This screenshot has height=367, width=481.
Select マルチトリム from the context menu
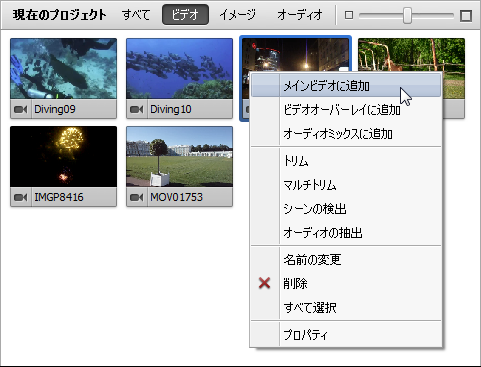pyautogui.click(x=346, y=185)
